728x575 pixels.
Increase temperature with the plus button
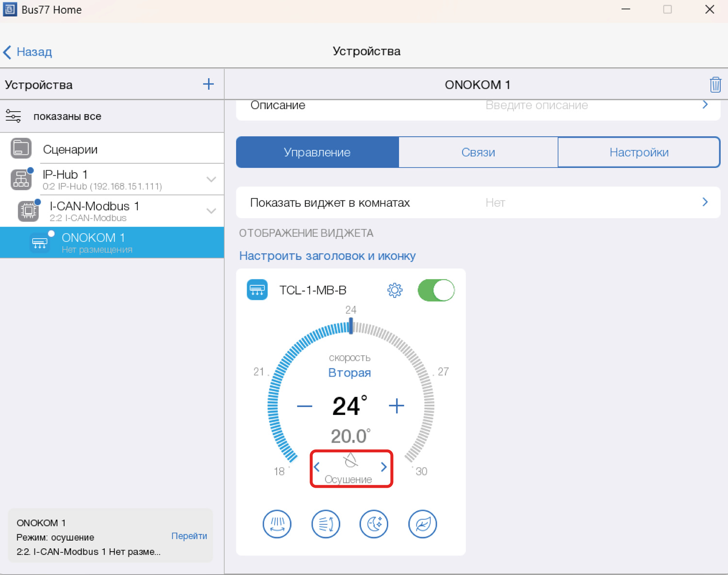coord(397,406)
